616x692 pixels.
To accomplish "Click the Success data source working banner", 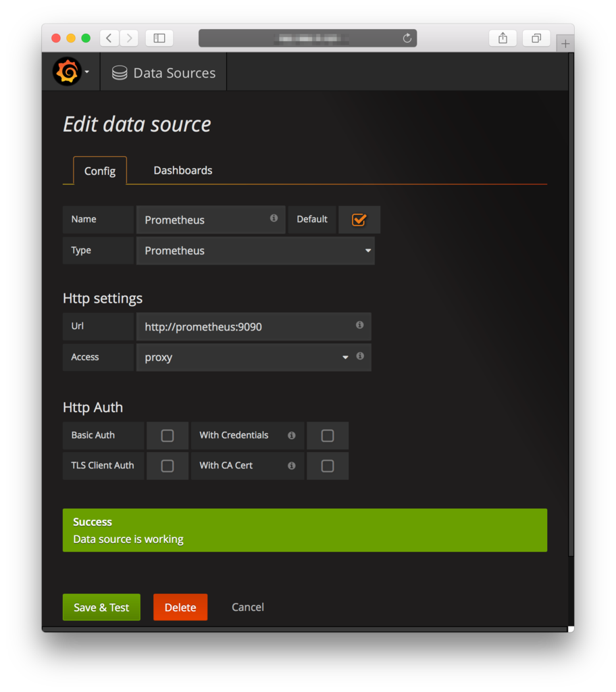I will tap(305, 530).
